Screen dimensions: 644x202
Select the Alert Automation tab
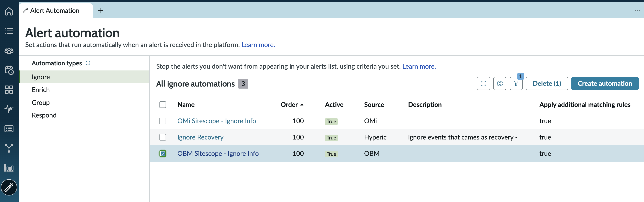click(55, 11)
